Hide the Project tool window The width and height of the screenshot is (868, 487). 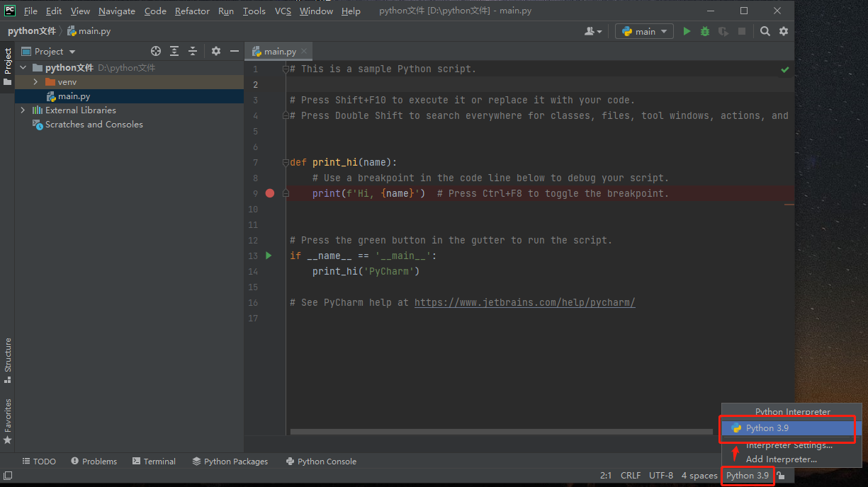pos(235,51)
